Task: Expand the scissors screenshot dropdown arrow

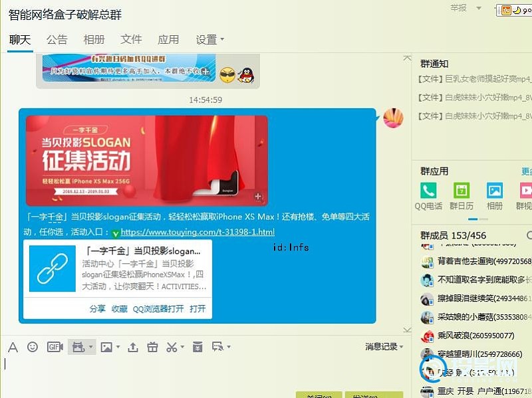Action: [x=182, y=347]
